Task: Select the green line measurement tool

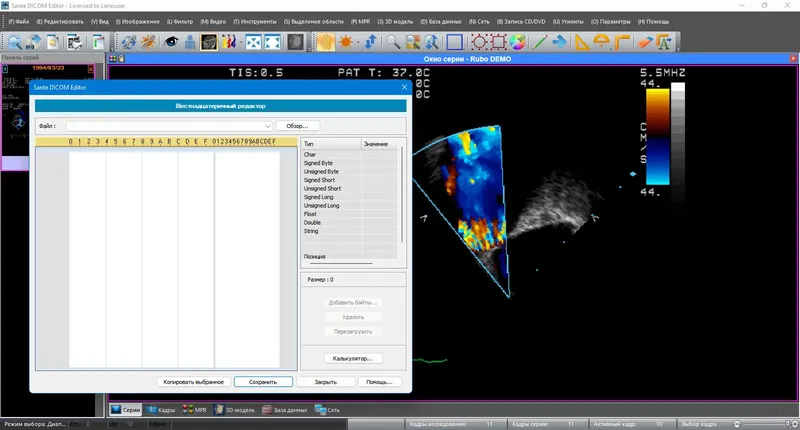Action: tap(540, 42)
